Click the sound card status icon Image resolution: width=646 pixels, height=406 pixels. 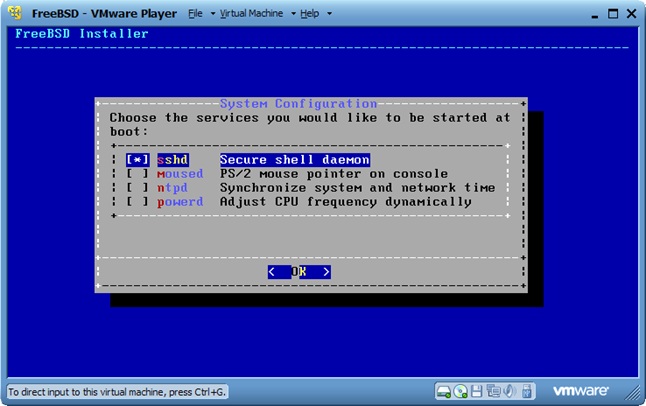point(508,390)
